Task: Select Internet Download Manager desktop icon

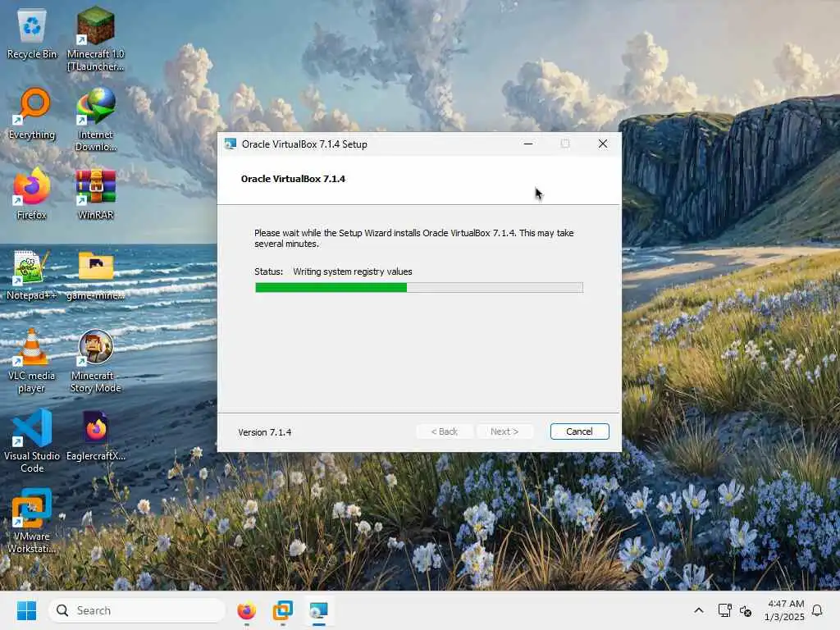Action: 95,119
